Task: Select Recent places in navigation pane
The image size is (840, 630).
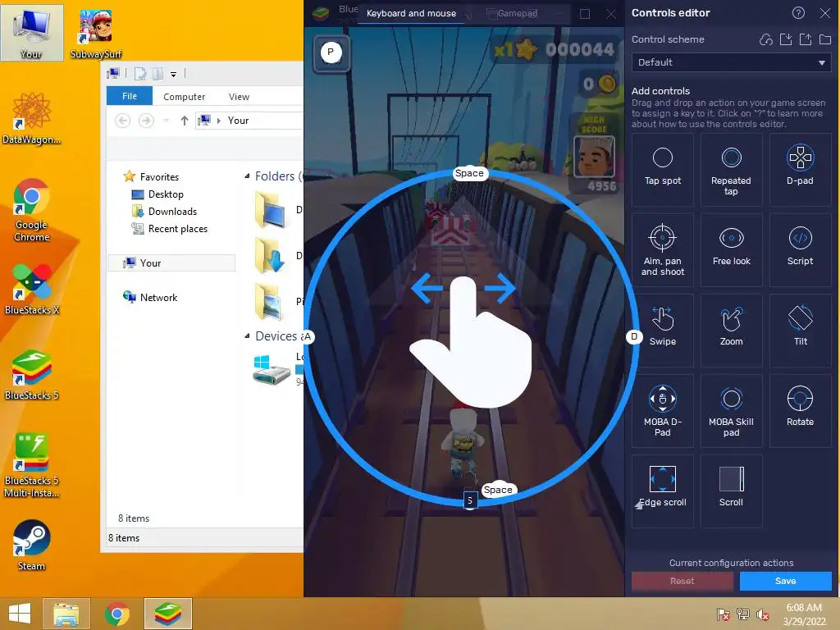Action: (169, 229)
